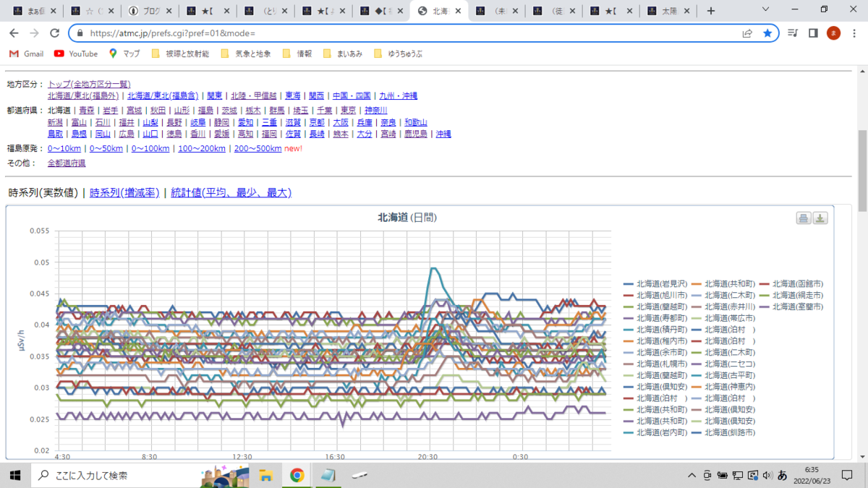Open 沖縄 prefecture link
The image size is (868, 488).
coord(443,134)
